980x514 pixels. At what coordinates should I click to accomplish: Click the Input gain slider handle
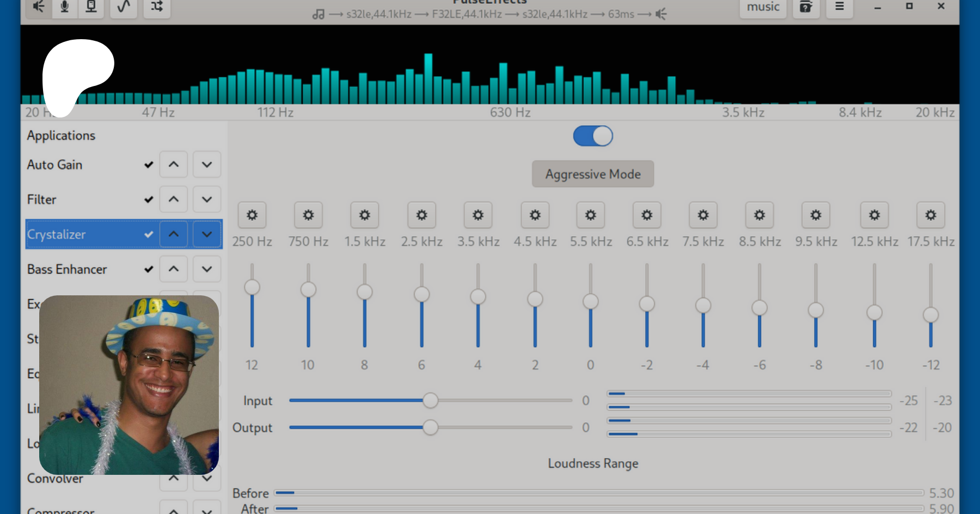(x=430, y=401)
